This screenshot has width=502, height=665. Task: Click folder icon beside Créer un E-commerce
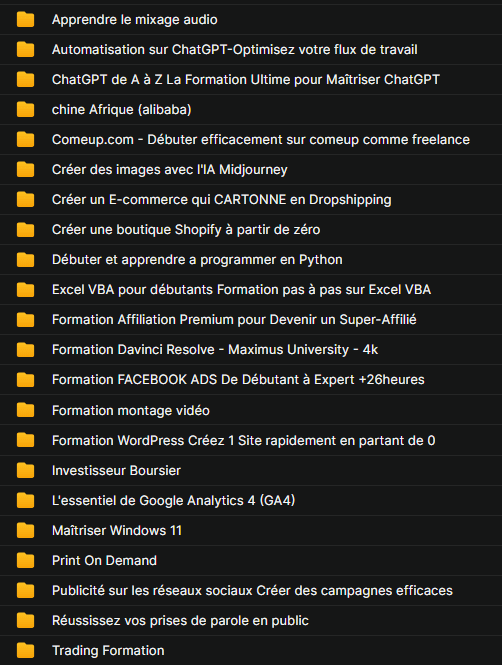pyautogui.click(x=25, y=199)
